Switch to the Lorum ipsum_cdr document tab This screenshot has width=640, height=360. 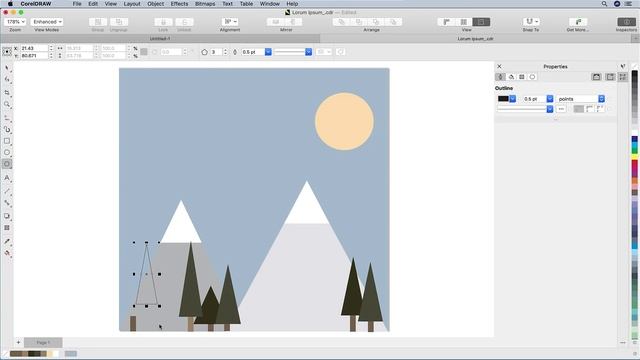476,39
